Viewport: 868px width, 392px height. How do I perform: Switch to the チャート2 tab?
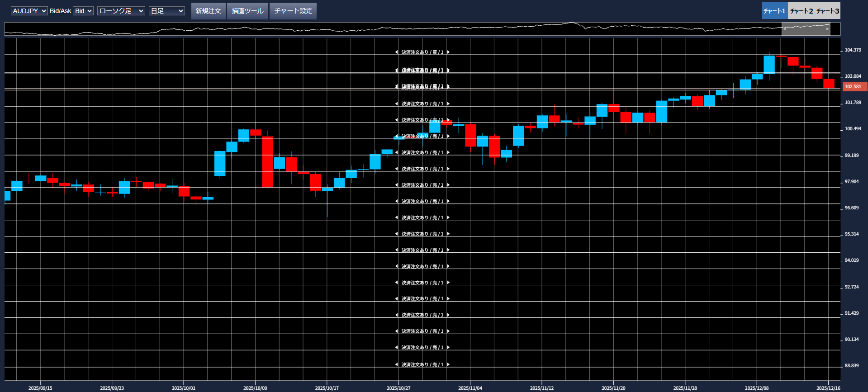[x=801, y=11]
